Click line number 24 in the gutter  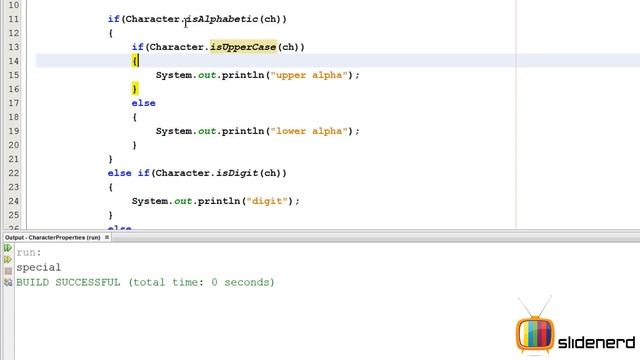(x=13, y=201)
